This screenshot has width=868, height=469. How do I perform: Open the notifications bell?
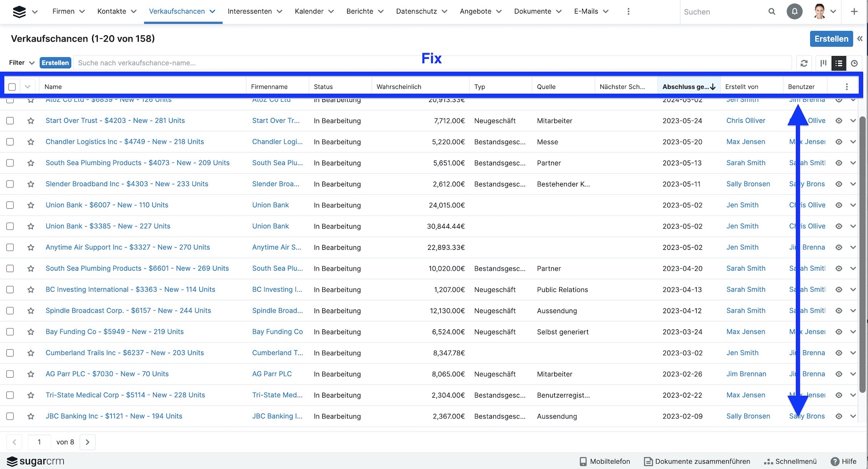794,12
